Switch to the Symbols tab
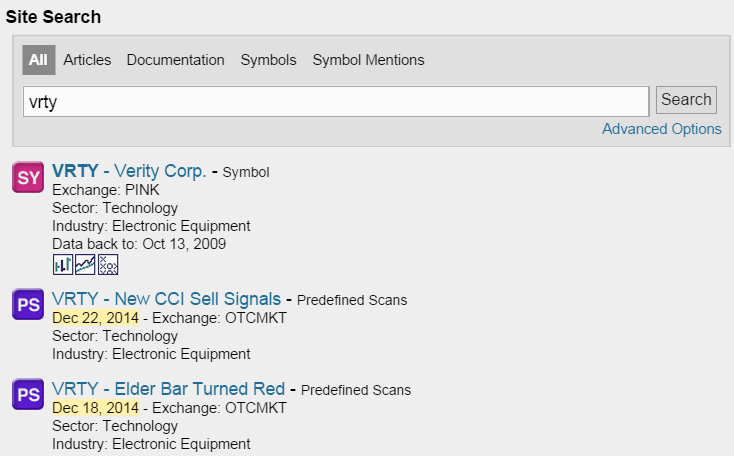This screenshot has height=456, width=734. [268, 60]
